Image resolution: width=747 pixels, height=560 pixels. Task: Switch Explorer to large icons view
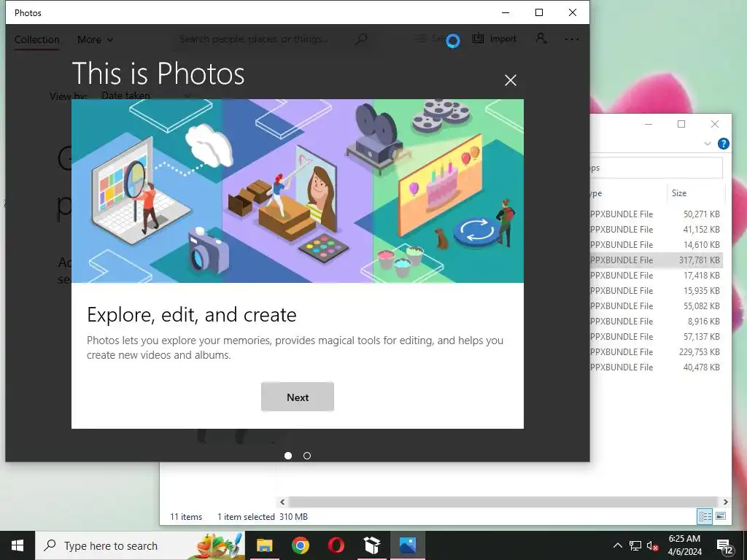coord(720,516)
